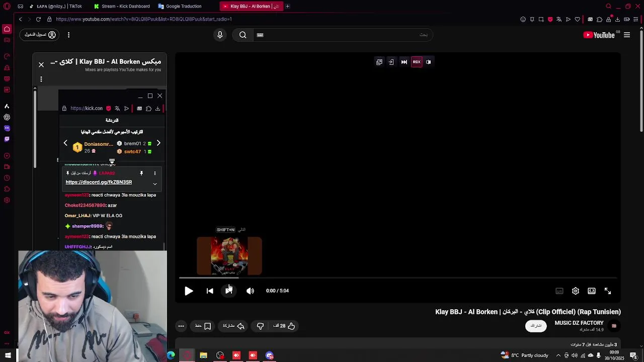This screenshot has width=644, height=362.
Task: Seek on the video progress bar
Action: tap(398, 278)
